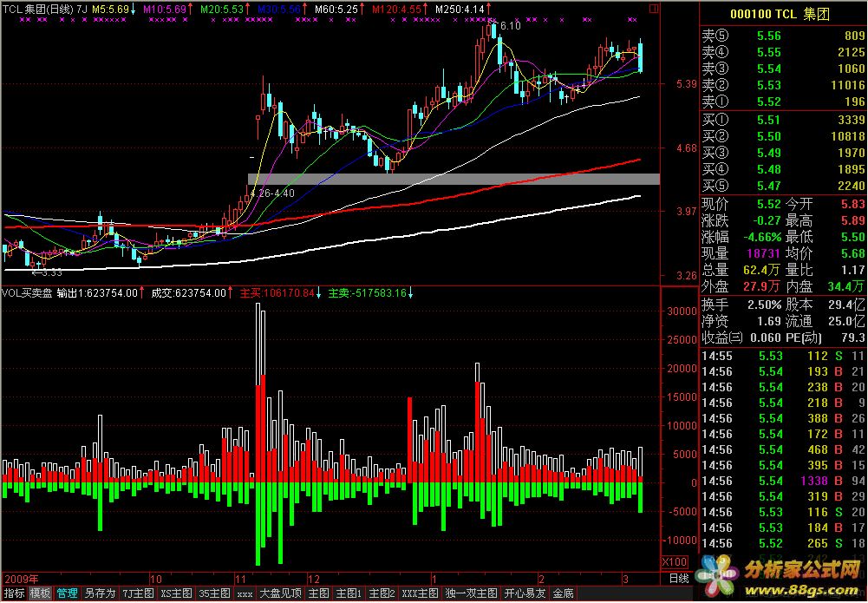Select the 开心易友 template
868x603 pixels.
pos(525,593)
